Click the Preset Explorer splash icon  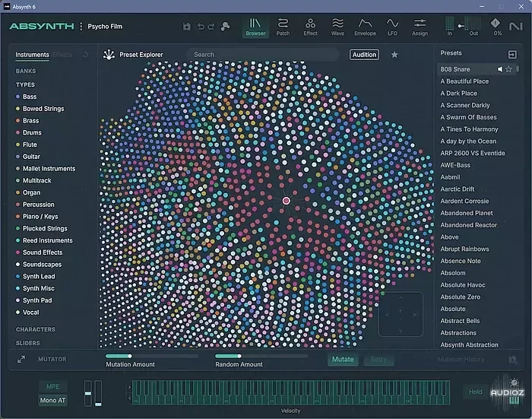point(109,55)
